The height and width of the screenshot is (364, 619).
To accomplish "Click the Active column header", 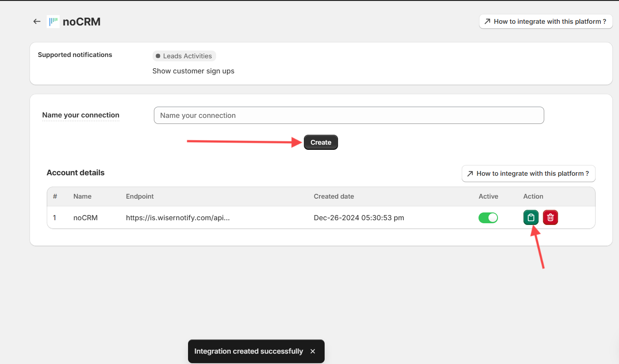I will coord(488,196).
